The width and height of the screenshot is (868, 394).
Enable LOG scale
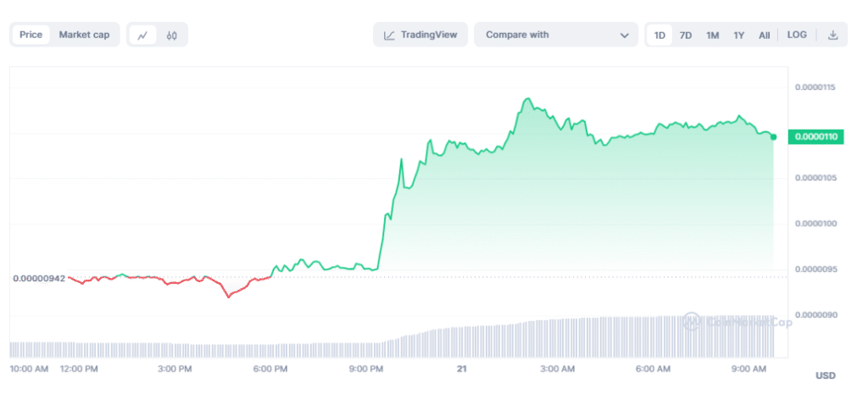click(x=797, y=35)
